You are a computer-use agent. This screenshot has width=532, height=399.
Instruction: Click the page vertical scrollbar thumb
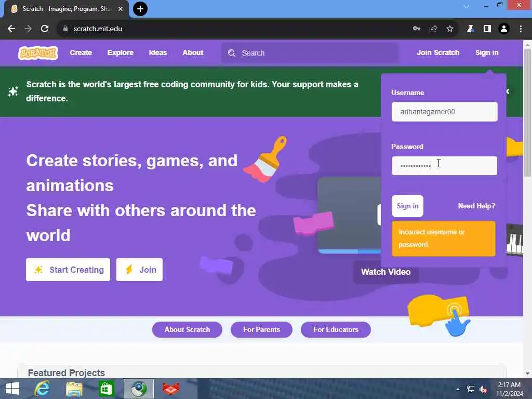pos(527,113)
